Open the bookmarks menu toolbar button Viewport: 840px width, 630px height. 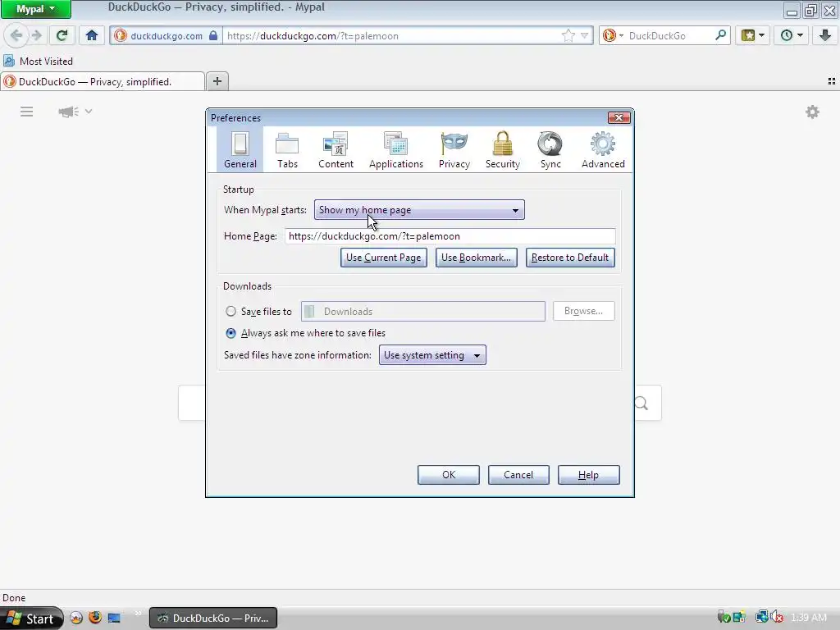point(752,36)
